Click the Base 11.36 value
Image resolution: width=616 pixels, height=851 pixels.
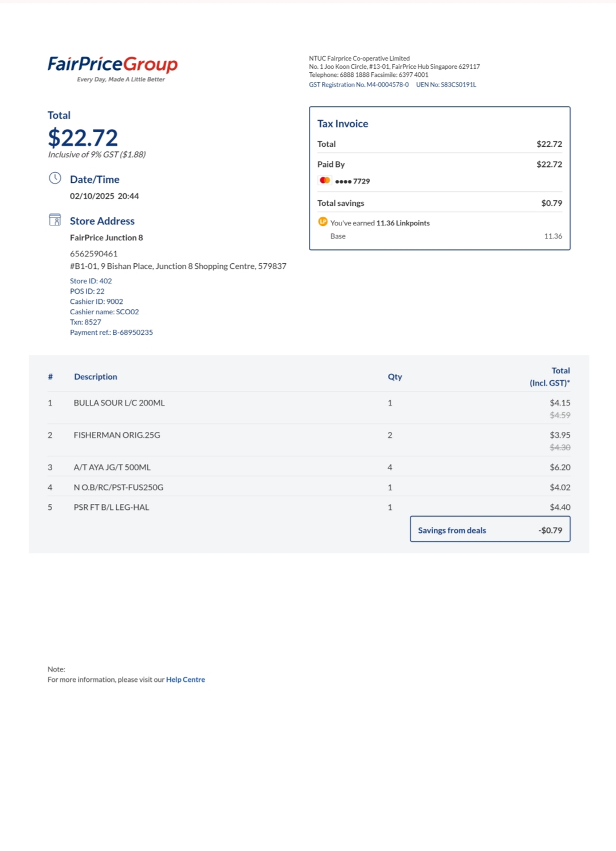point(553,236)
